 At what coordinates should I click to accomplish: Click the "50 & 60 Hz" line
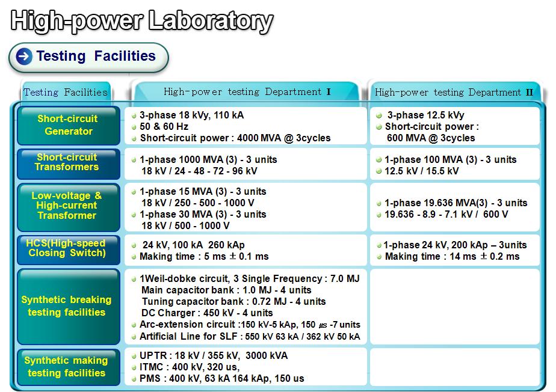click(x=164, y=126)
